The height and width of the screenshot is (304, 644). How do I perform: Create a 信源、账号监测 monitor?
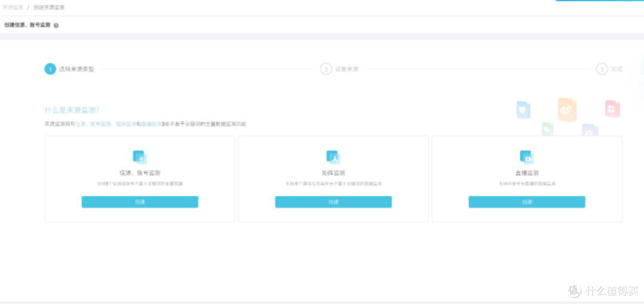140,202
